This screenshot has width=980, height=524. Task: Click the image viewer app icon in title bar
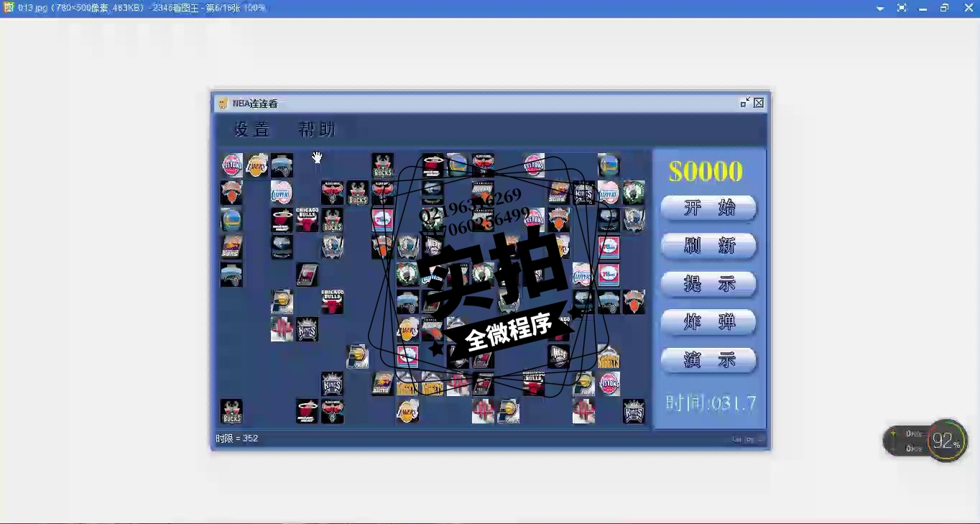[9, 7]
